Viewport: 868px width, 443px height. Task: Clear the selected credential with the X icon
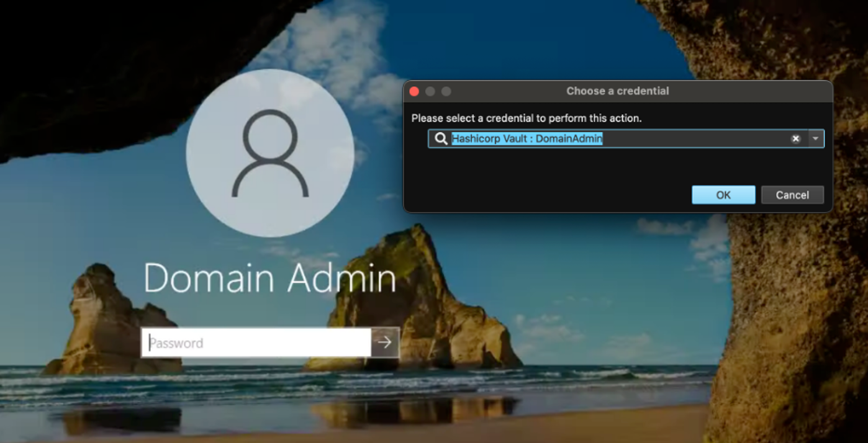pos(795,139)
